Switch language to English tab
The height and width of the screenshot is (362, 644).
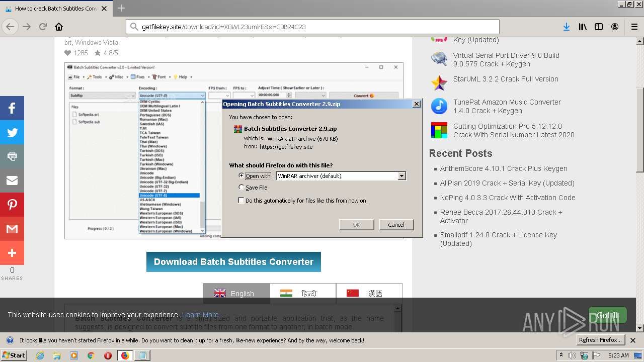pyautogui.click(x=236, y=294)
